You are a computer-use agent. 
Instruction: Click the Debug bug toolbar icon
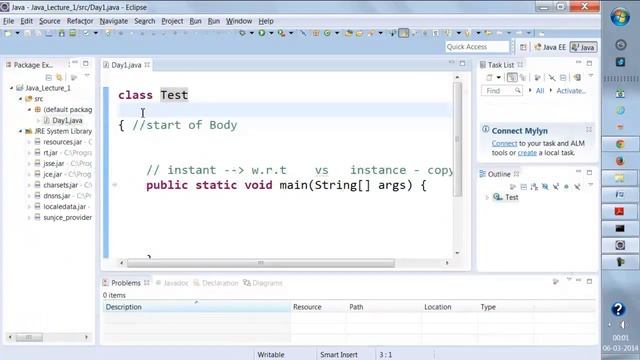(243, 33)
